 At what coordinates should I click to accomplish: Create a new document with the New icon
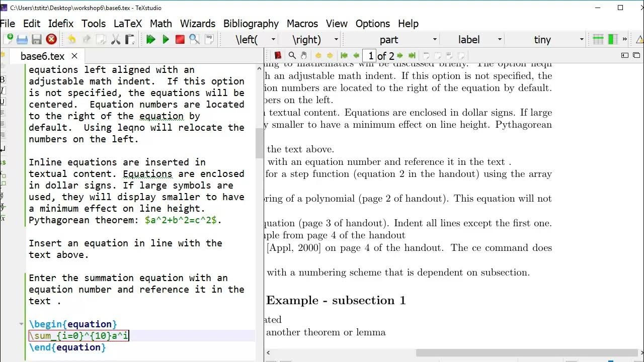pyautogui.click(x=8, y=39)
